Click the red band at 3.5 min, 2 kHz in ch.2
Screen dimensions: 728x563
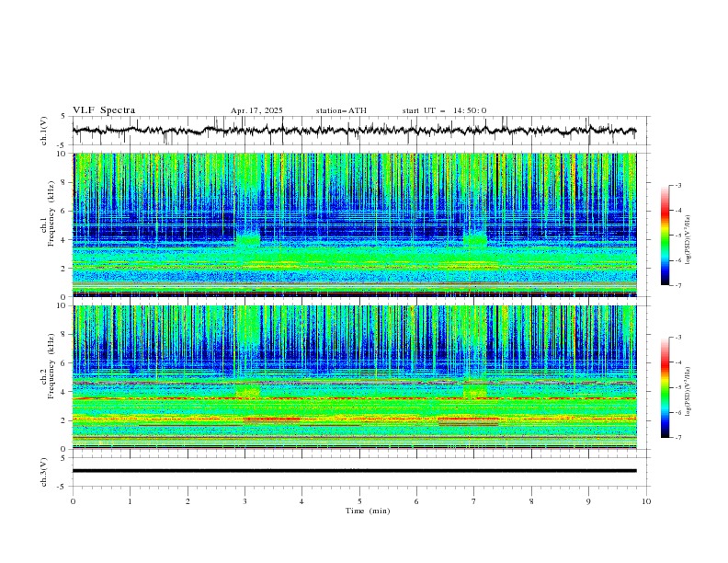coord(271,419)
